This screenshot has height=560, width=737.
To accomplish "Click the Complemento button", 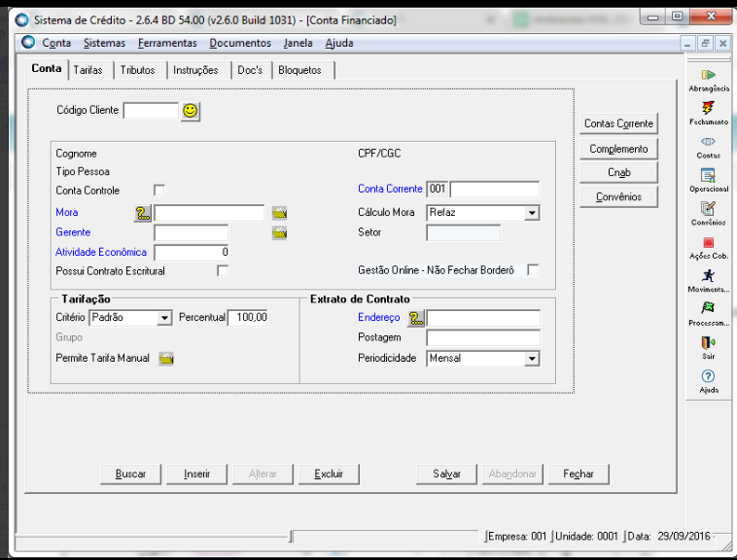I will tap(618, 150).
